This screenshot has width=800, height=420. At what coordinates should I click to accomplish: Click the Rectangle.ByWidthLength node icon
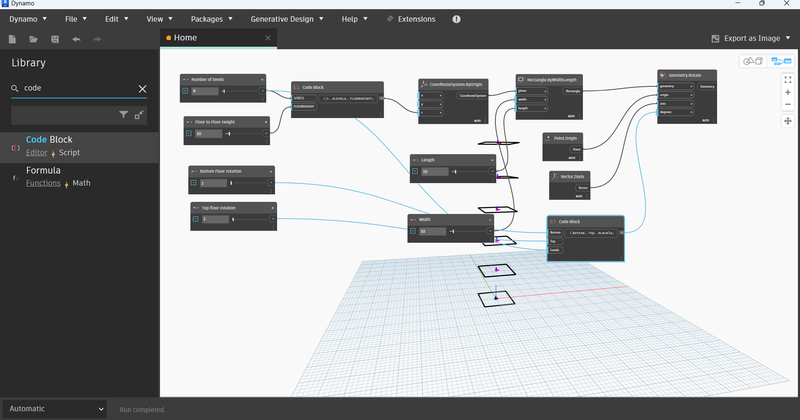(521, 80)
